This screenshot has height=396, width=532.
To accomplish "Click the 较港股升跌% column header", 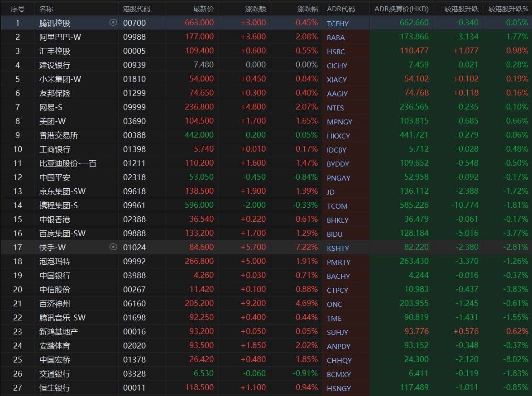I will (x=508, y=9).
